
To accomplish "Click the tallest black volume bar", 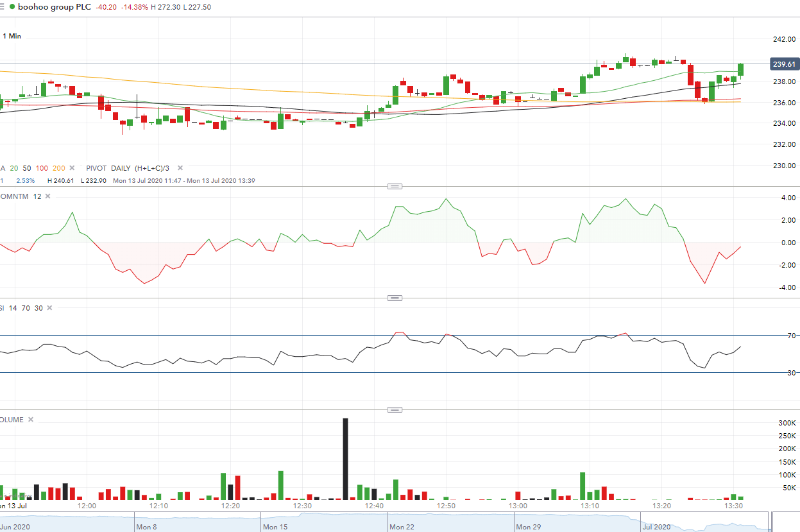I will 345,459.
